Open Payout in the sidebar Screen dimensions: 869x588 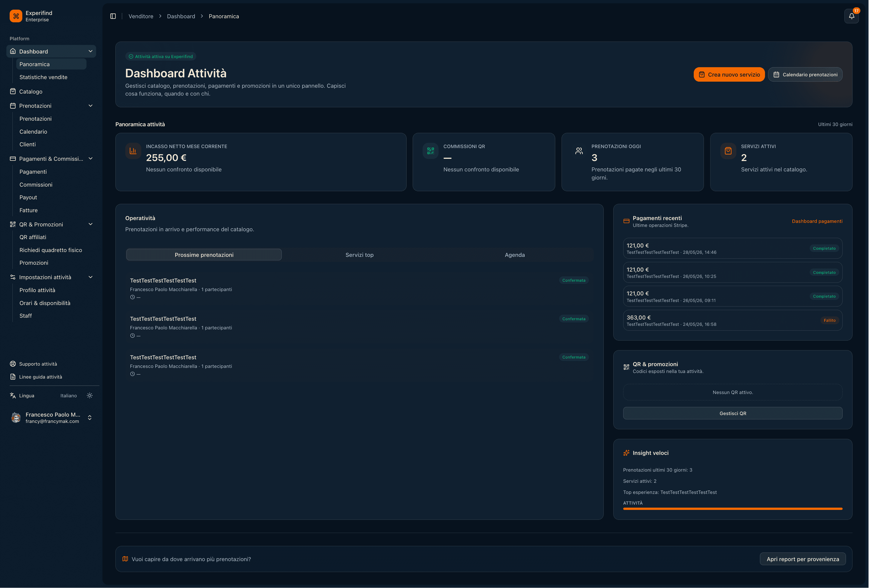pos(51,197)
